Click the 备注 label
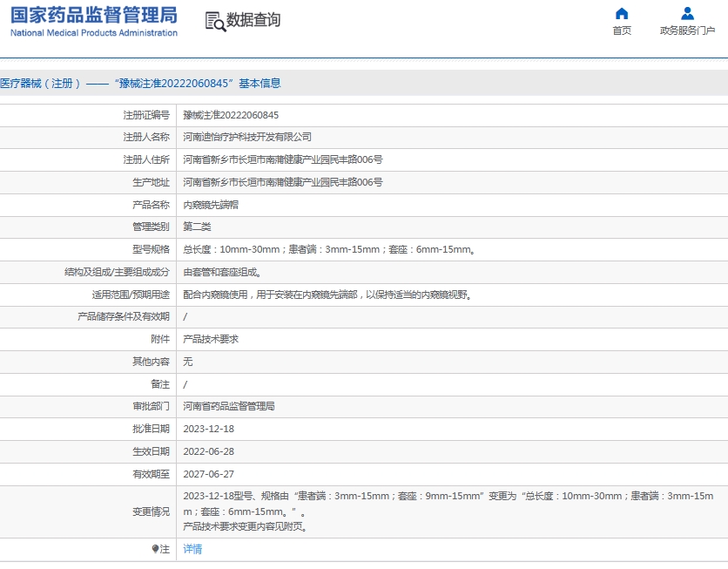This screenshot has height=569, width=728. pyautogui.click(x=160, y=384)
